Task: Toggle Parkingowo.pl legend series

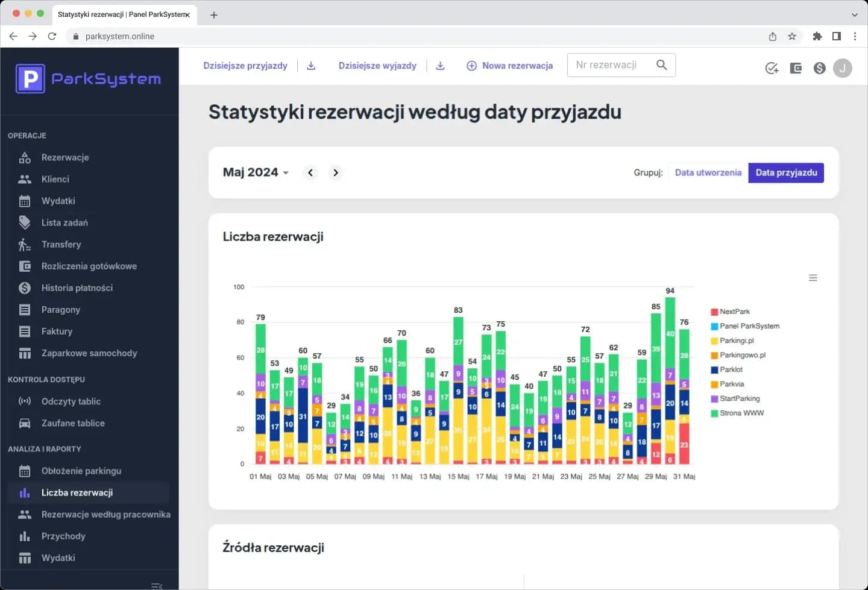Action: 738,356
